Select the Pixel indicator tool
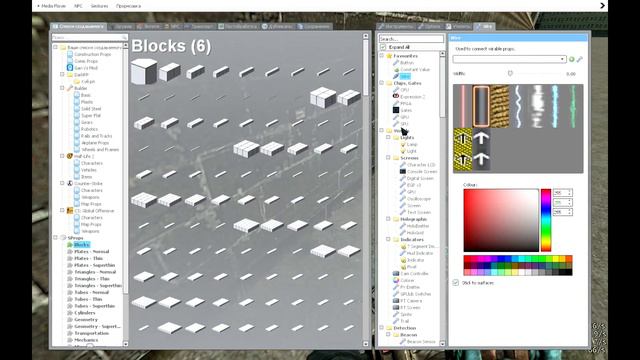Screen dimensions: 640x360 [411, 267]
